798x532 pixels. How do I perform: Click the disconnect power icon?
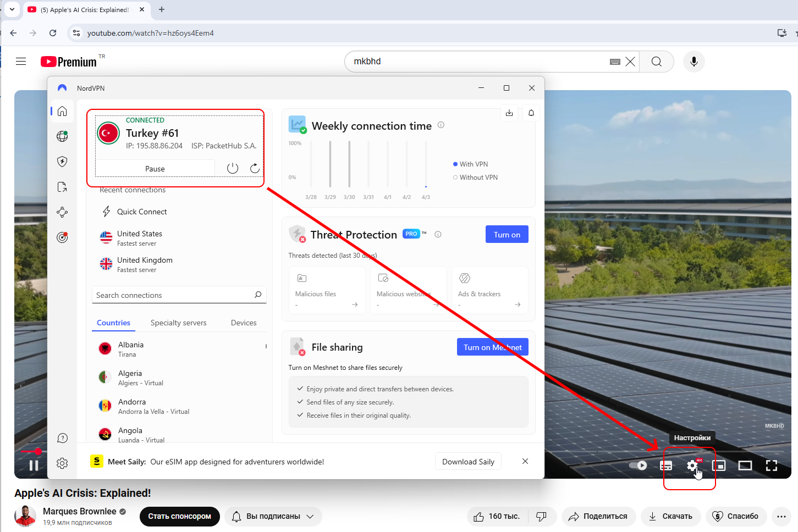[x=233, y=168]
